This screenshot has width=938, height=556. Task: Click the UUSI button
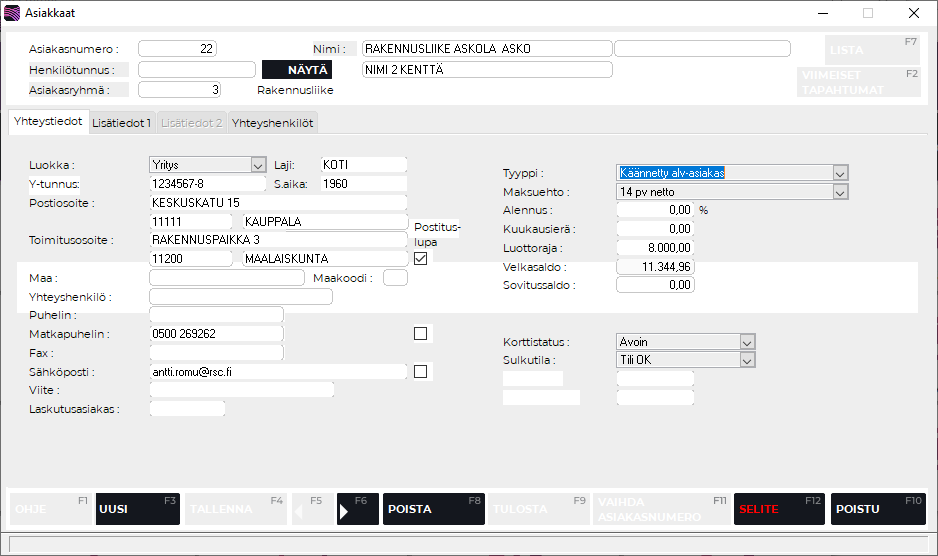point(138,509)
